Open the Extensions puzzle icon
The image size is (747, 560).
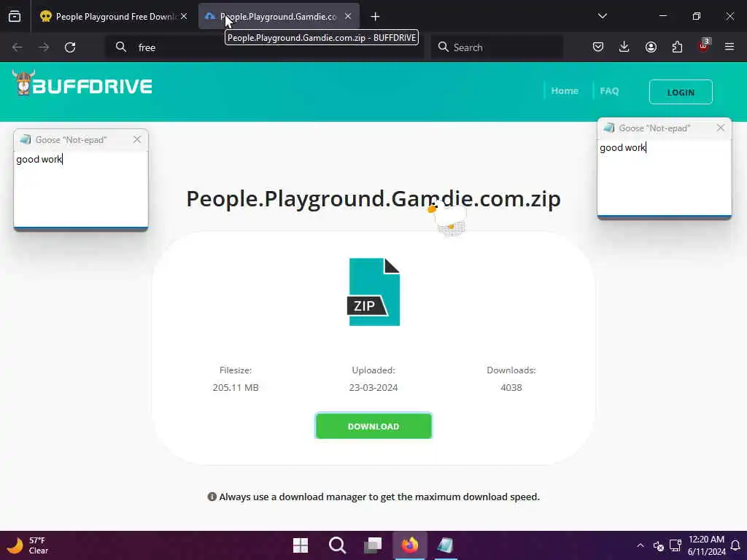click(677, 47)
